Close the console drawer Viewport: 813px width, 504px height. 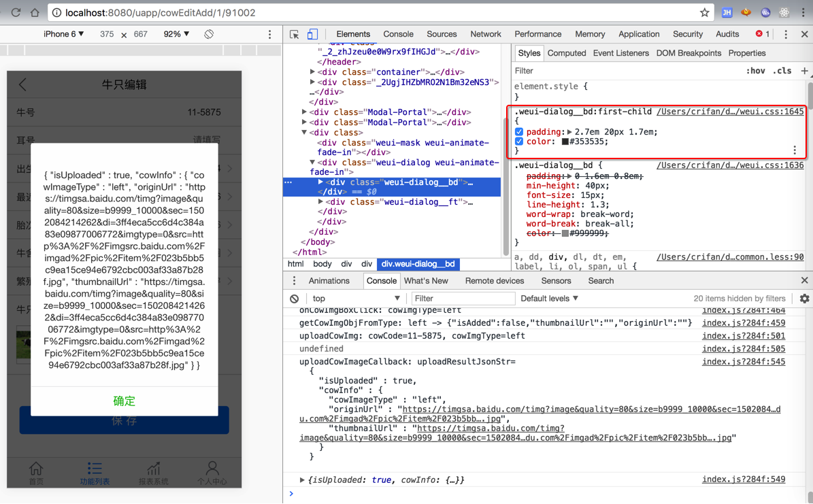(x=804, y=280)
